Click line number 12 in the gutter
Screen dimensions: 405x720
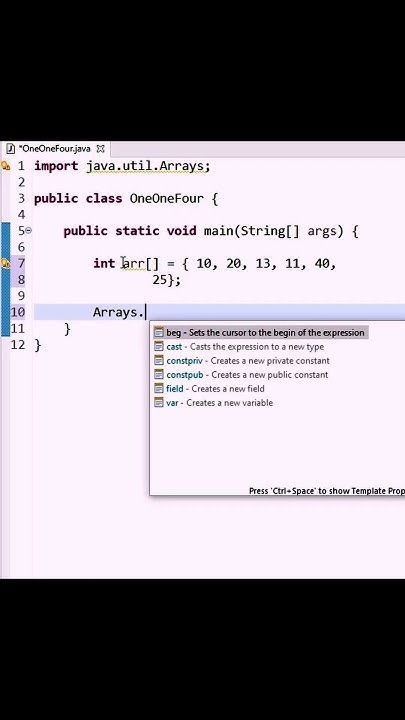point(17,345)
